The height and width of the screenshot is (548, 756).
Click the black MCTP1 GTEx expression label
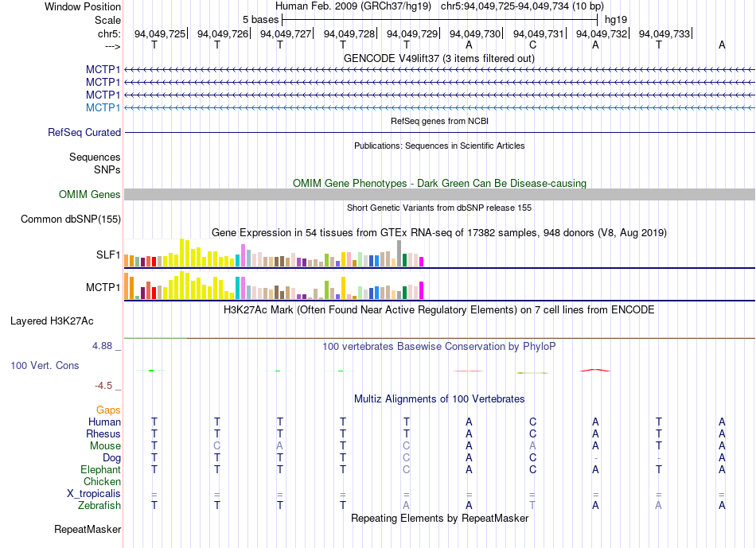point(103,287)
